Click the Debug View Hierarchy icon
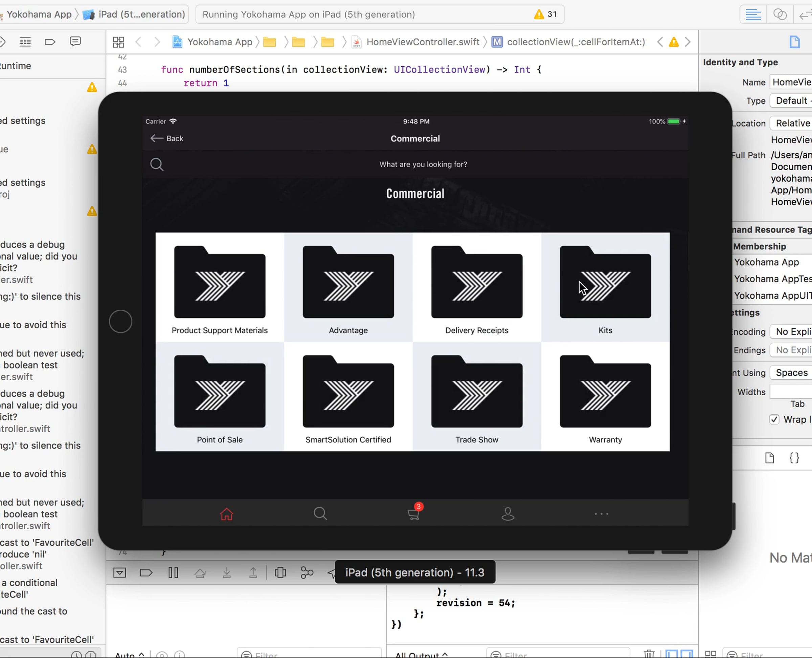Viewport: 812px width, 658px height. (x=280, y=572)
